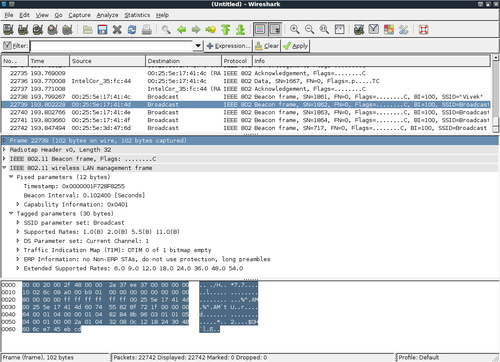Select packet 22742 in packet list
Viewport: 500px width, 362px height.
(x=246, y=128)
